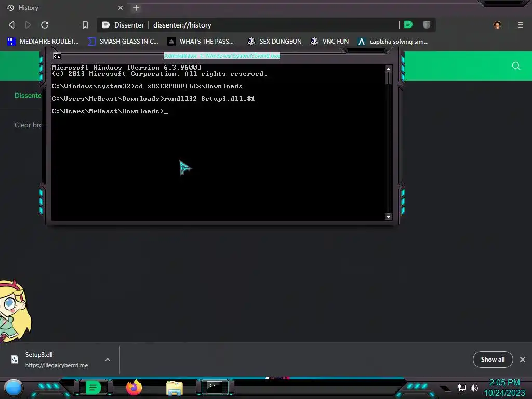The width and height of the screenshot is (532, 399).
Task: Click the Dissenter sidebar heading behind cmd
Action: pos(28,96)
